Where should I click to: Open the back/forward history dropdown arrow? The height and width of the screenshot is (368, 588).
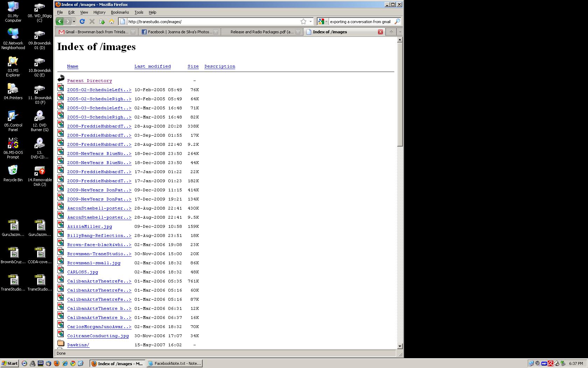point(74,21)
